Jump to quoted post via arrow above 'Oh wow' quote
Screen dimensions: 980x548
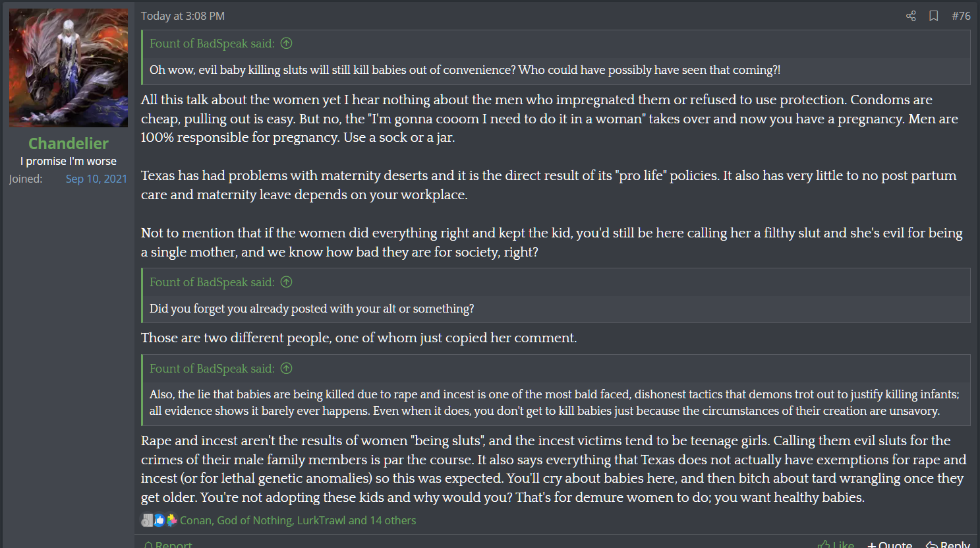(x=286, y=44)
